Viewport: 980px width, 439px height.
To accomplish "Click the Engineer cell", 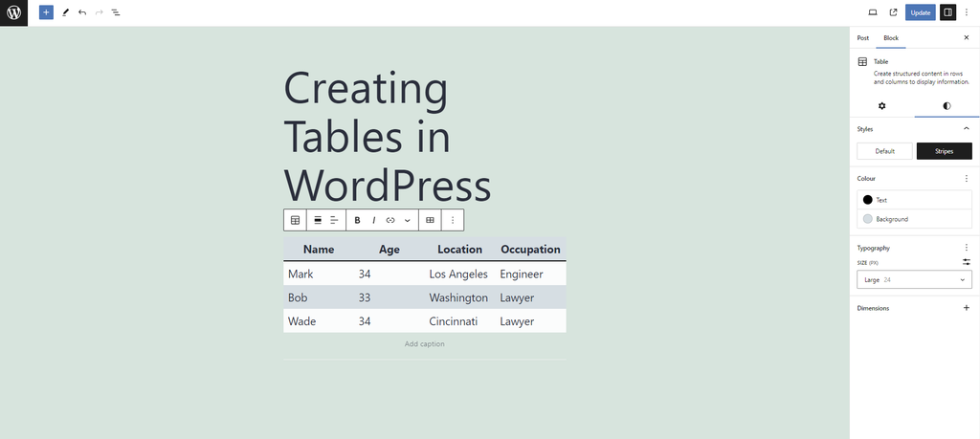I will point(530,274).
